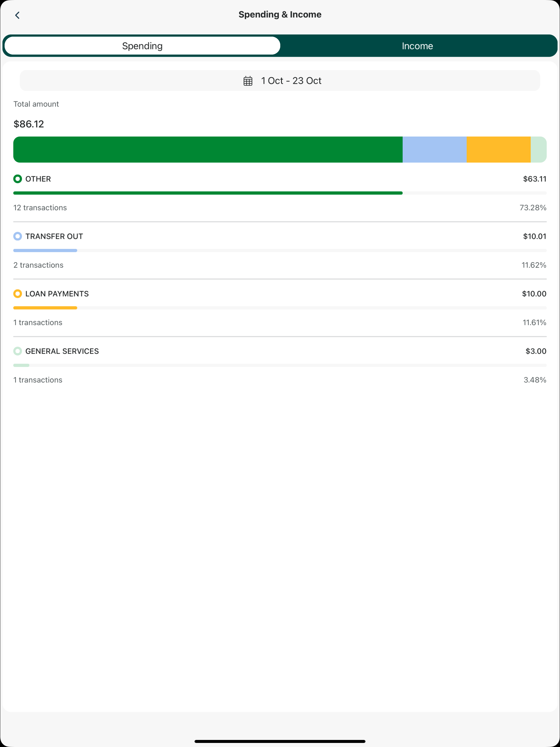Switch to the Income tab
Screen dimensions: 560x747
point(418,46)
